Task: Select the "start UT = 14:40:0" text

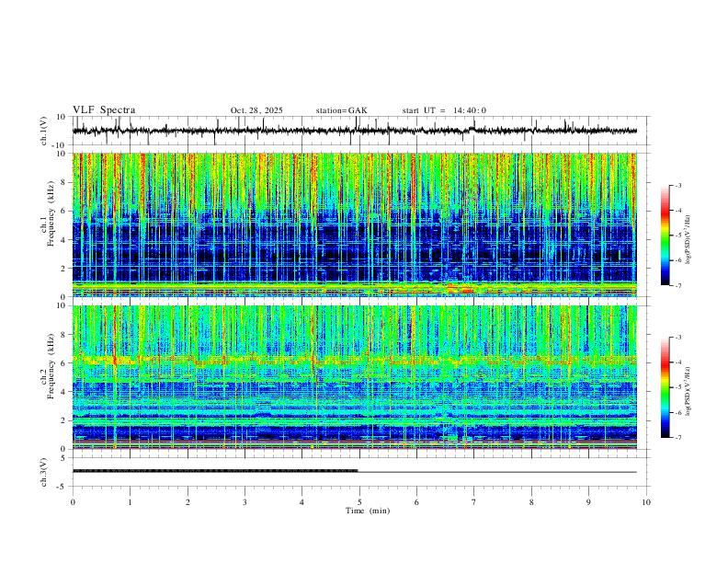Action: click(444, 110)
